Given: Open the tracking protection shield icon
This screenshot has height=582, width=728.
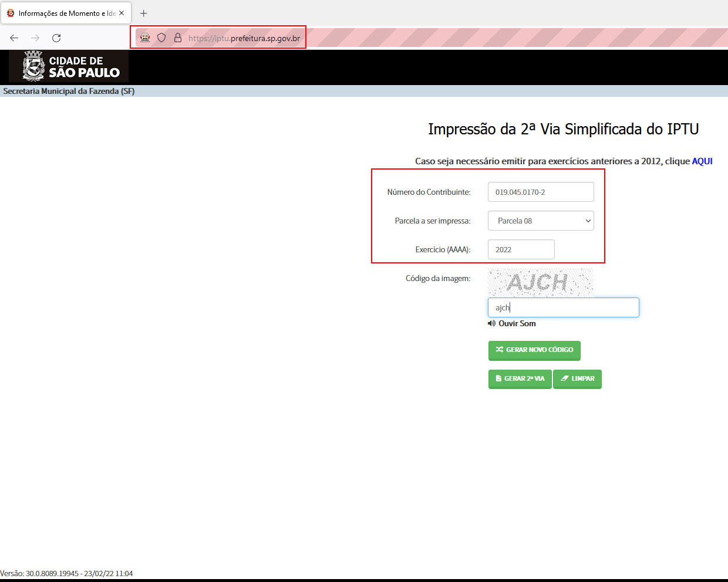Looking at the screenshot, I should [161, 38].
